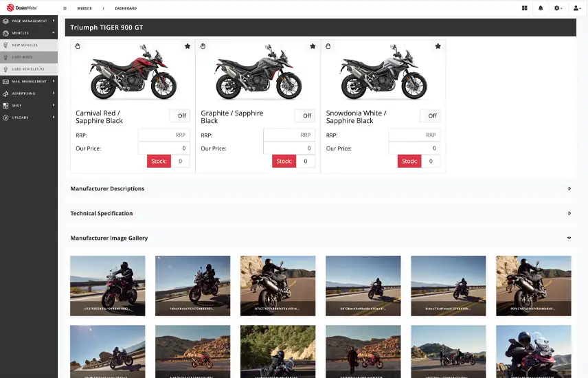This screenshot has height=378, width=588.
Task: Star the Snowdonia White variant
Action: (438, 46)
